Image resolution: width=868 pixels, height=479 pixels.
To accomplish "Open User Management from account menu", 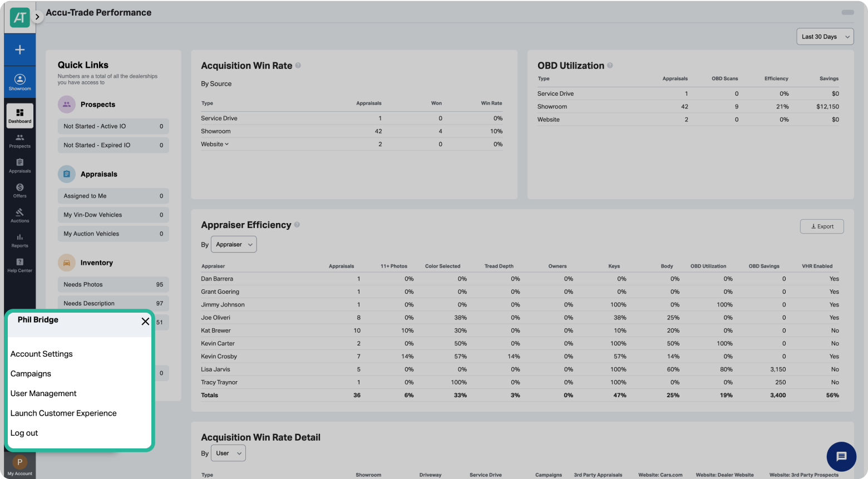I will pos(43,393).
